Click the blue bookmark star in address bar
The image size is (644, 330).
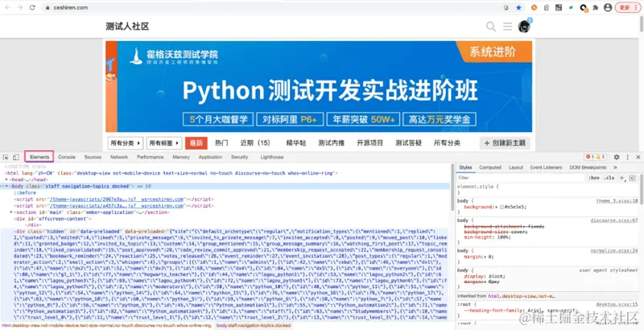pyautogui.click(x=518, y=7)
